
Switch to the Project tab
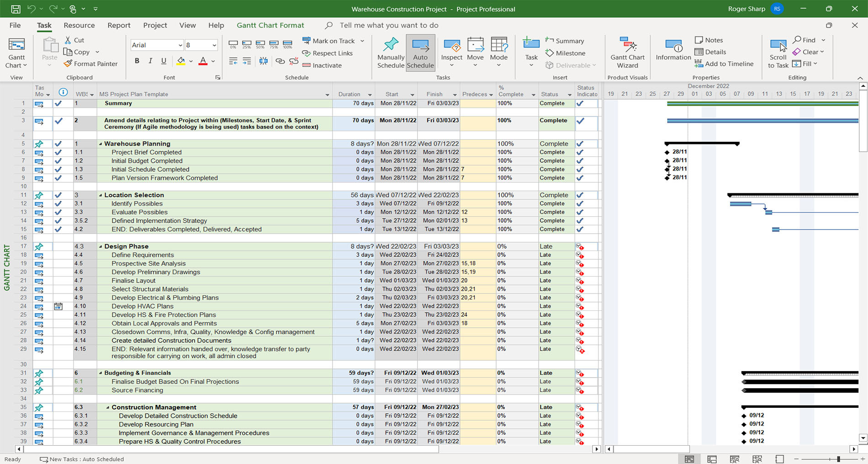pyautogui.click(x=155, y=25)
